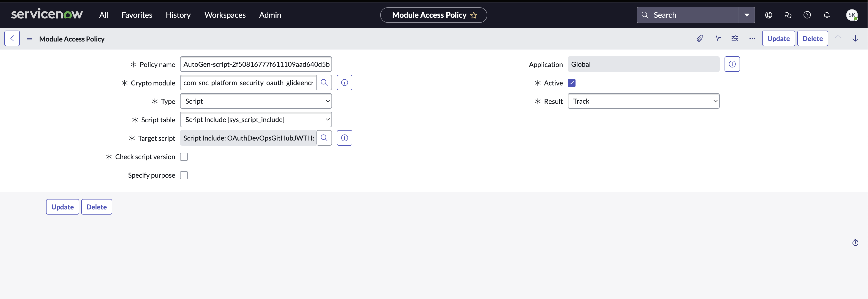Viewport: 868px width, 299px height.
Task: Open the help question mark icon
Action: coord(807,15)
